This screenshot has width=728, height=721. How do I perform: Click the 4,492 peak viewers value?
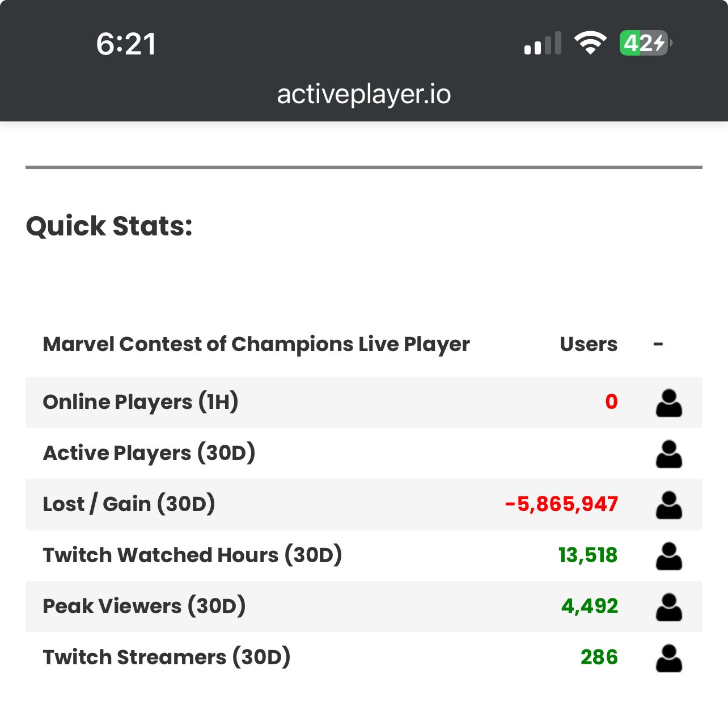click(590, 606)
